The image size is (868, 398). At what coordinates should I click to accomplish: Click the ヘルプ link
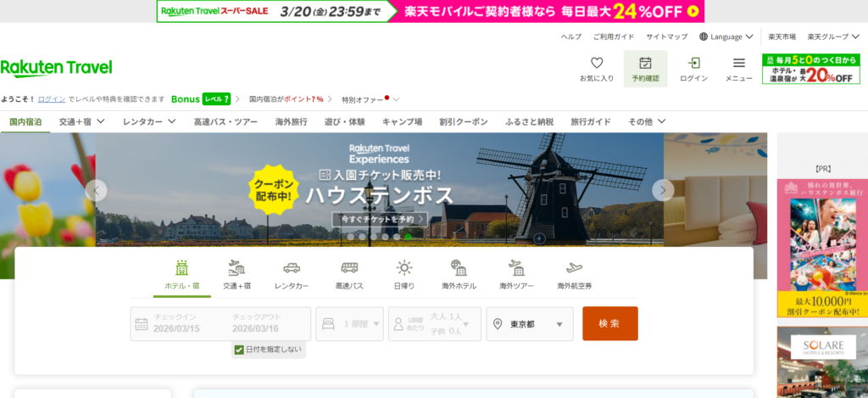pyautogui.click(x=571, y=36)
